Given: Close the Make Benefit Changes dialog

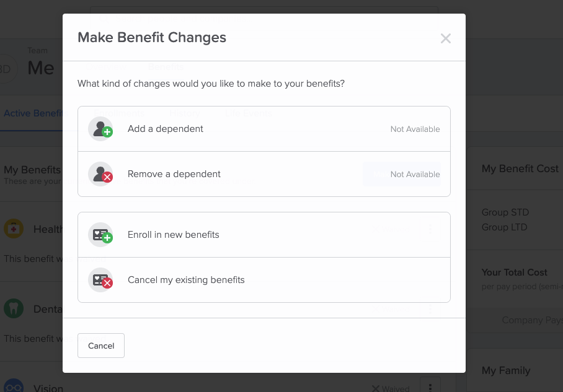Looking at the screenshot, I should (446, 38).
